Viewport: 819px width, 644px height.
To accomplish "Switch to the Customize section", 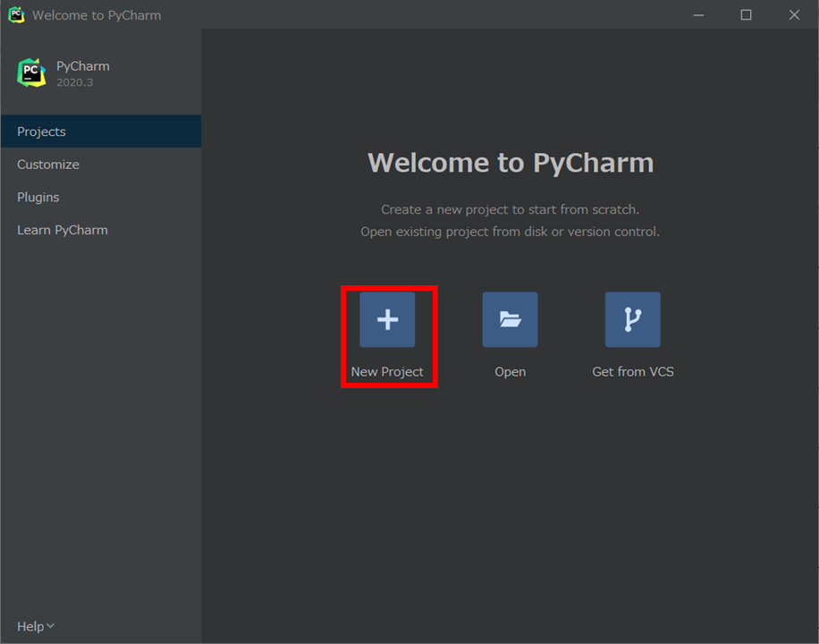I will pos(47,164).
